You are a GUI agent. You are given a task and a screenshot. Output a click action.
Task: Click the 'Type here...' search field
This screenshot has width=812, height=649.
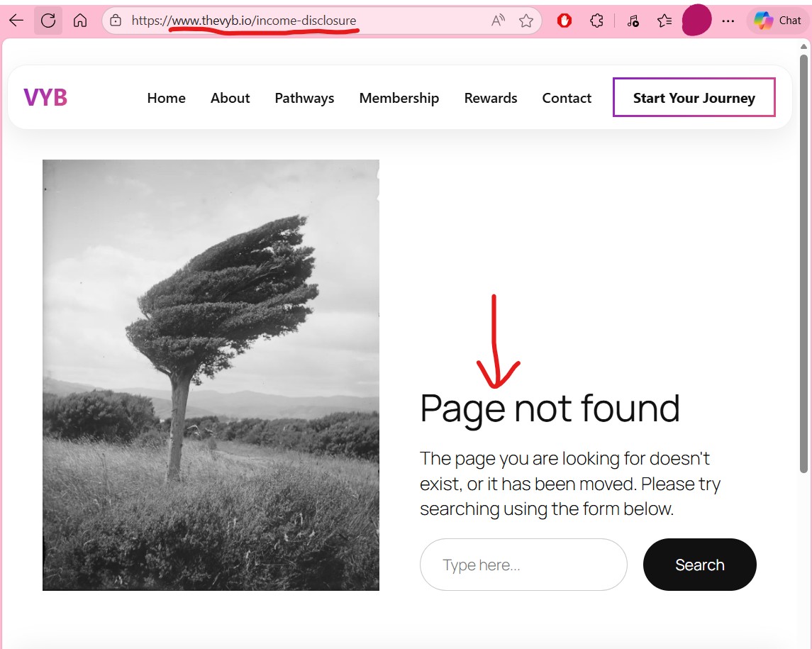(523, 565)
